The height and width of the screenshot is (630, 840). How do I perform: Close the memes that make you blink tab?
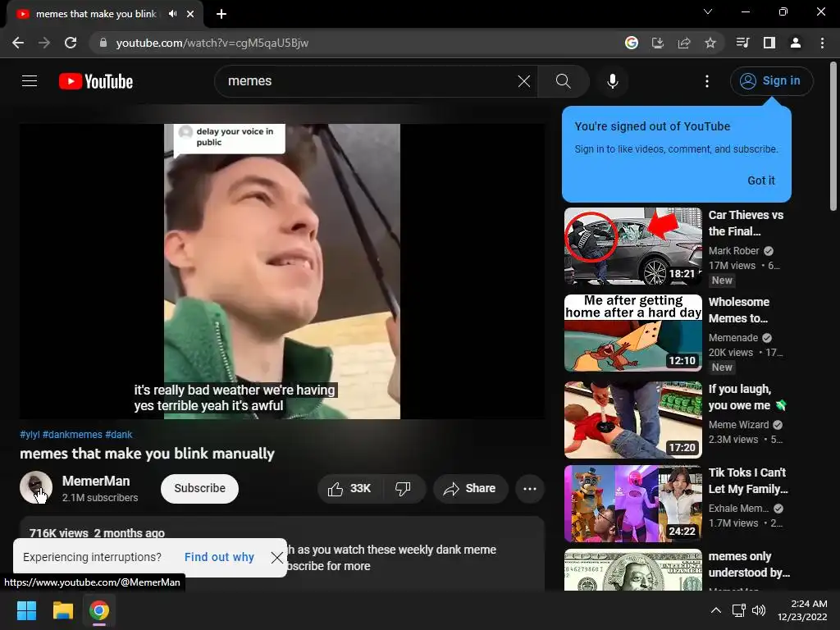(190, 14)
